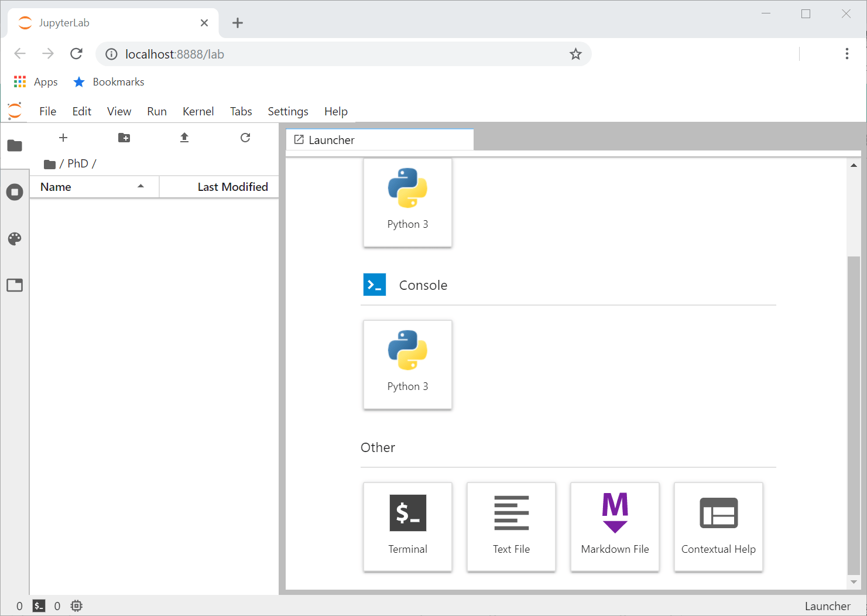Open the Commands palette sidebar icon
The image size is (867, 616).
click(x=15, y=238)
